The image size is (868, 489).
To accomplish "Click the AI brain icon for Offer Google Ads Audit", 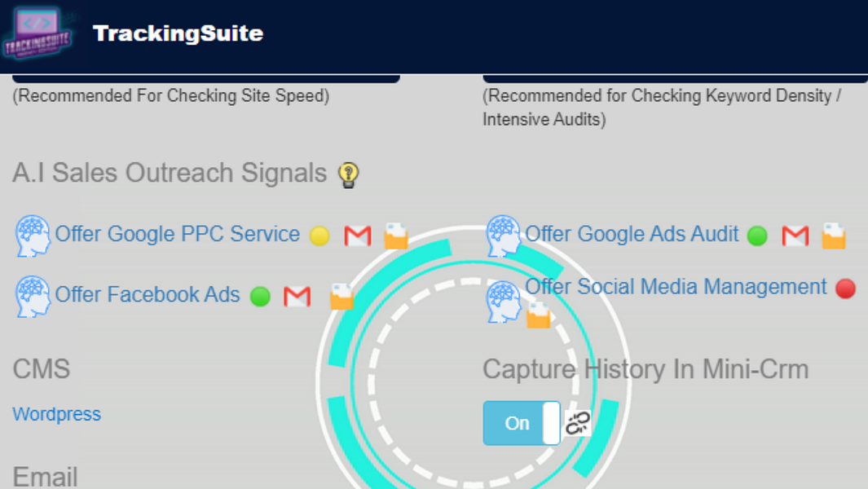I will click(504, 235).
